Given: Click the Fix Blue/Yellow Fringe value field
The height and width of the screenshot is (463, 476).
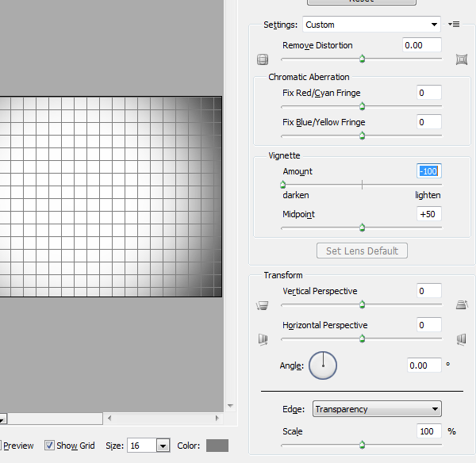Looking at the screenshot, I should point(429,122).
